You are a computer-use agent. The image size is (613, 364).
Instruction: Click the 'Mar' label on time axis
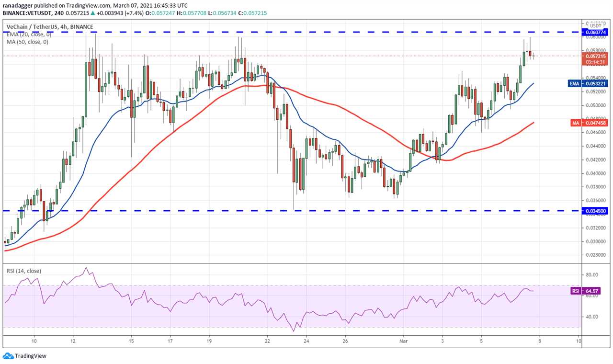[x=404, y=341]
